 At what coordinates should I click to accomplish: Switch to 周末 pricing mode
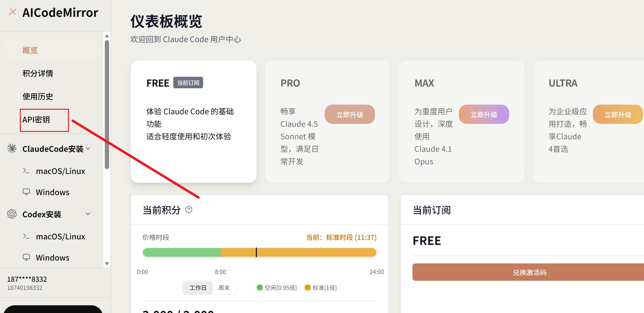(224, 287)
